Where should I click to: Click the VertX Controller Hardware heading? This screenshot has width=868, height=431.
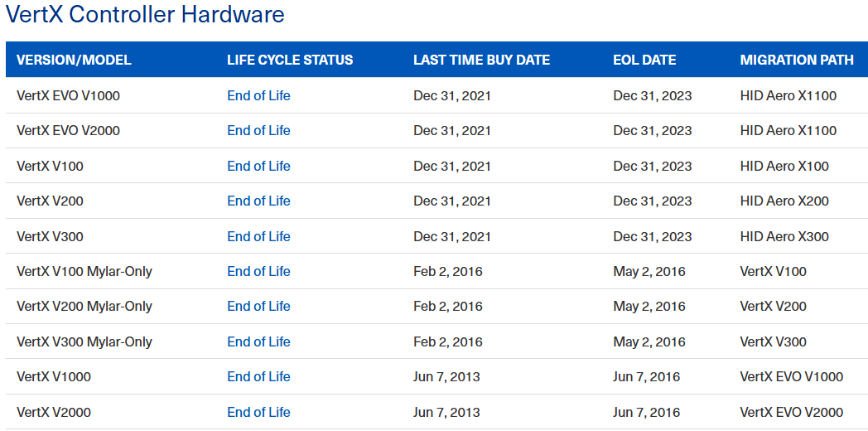[x=145, y=14]
